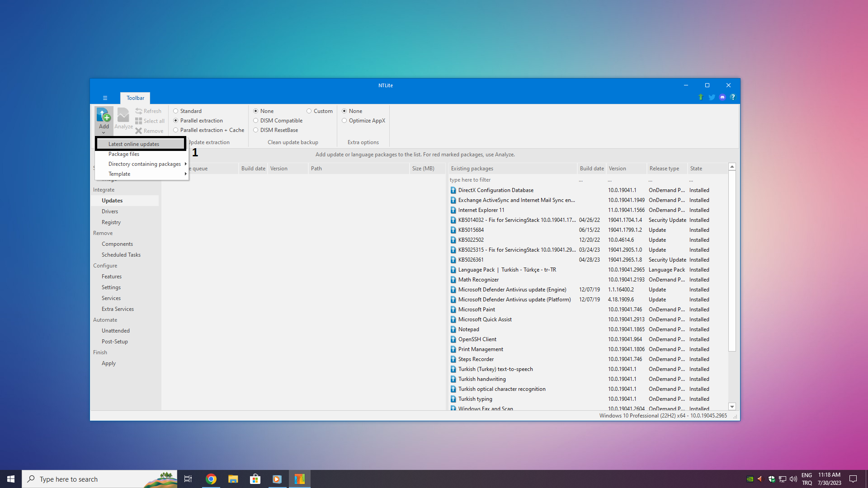The width and height of the screenshot is (868, 488).
Task: Open the dropdown arrow under Add
Action: [104, 132]
